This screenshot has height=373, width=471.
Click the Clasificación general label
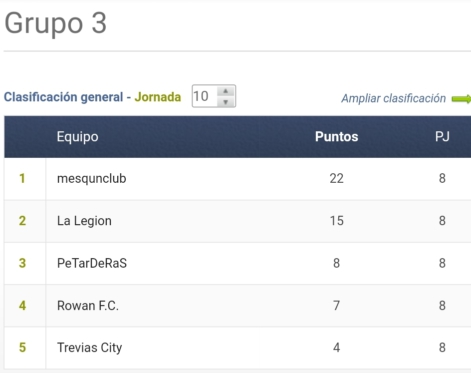coord(63,97)
